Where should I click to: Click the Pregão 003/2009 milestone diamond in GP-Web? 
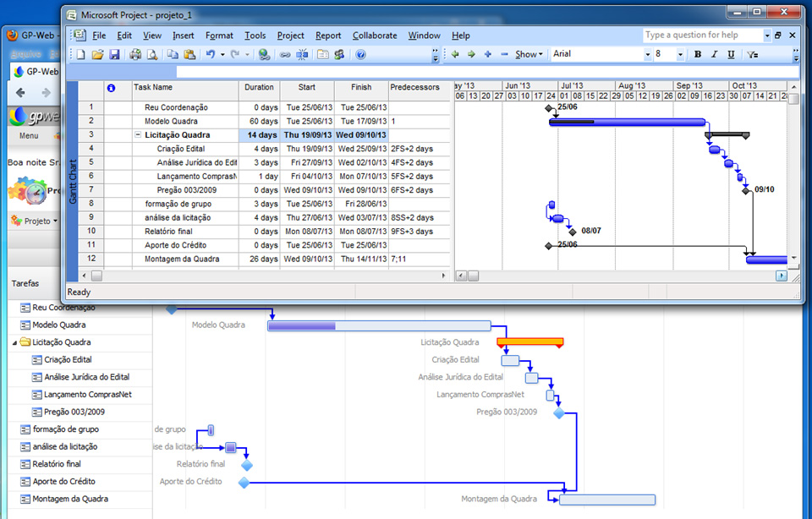[559, 413]
